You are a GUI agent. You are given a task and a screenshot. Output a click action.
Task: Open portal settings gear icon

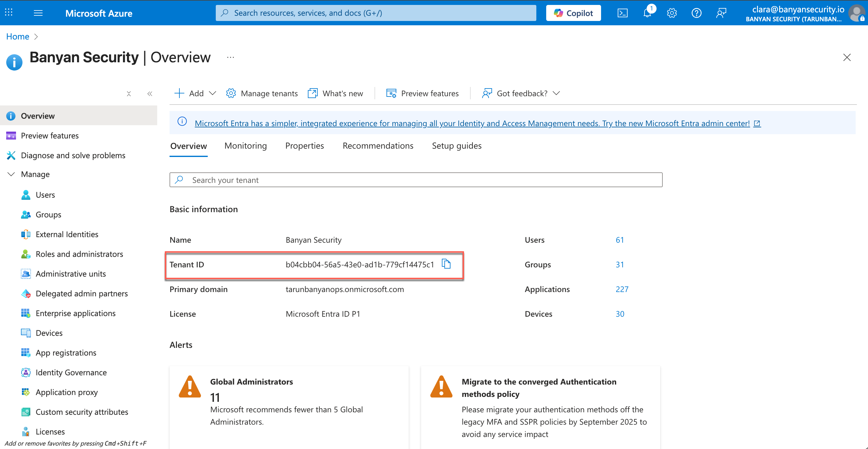(x=672, y=13)
